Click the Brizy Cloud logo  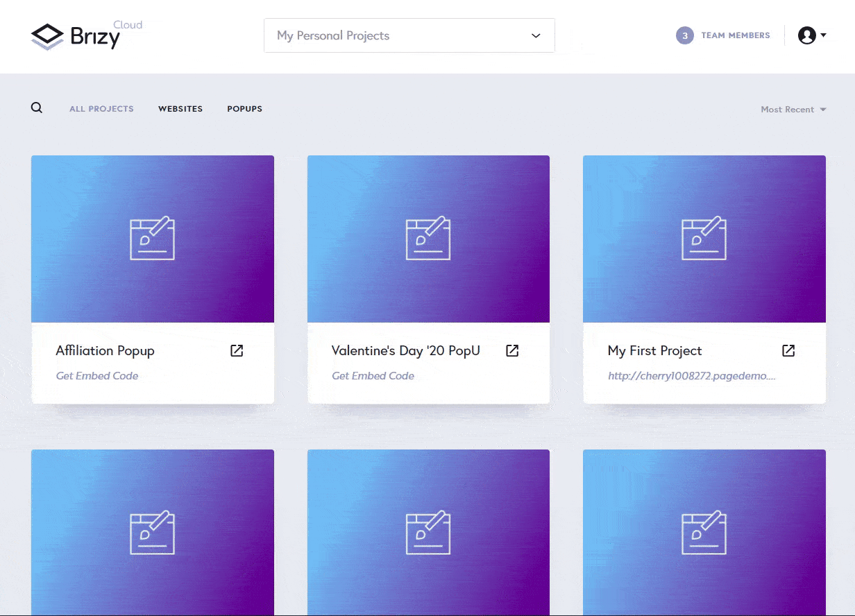coord(86,36)
